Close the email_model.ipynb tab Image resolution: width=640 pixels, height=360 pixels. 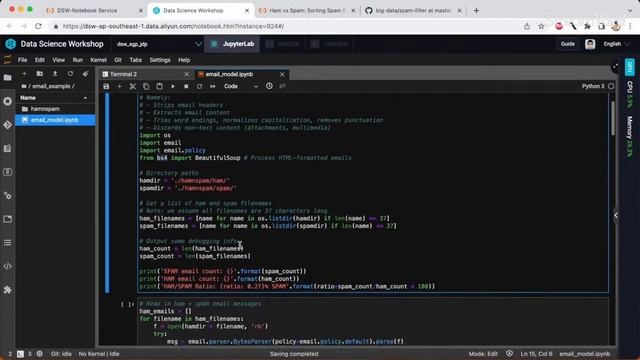tap(282, 74)
